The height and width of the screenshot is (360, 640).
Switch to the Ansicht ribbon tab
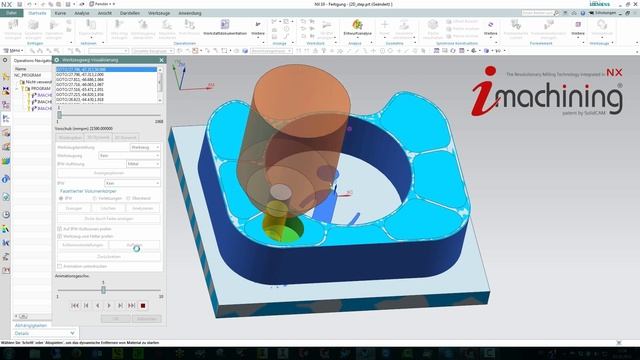(104, 13)
